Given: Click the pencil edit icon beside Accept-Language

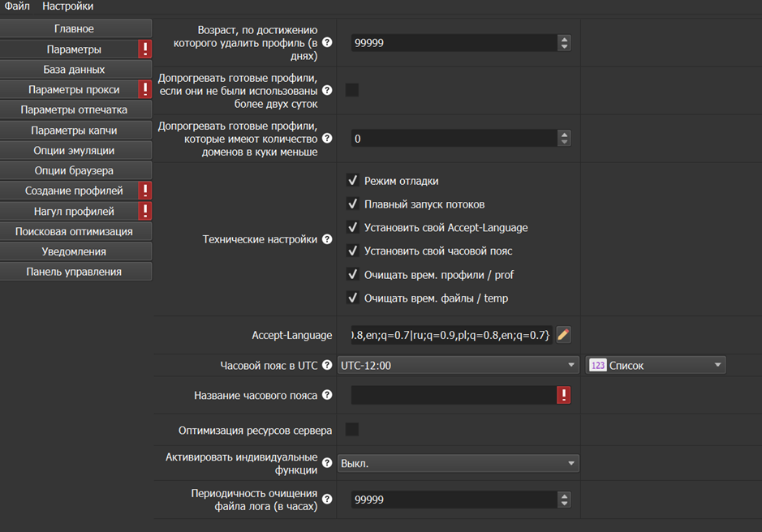Looking at the screenshot, I should point(564,335).
